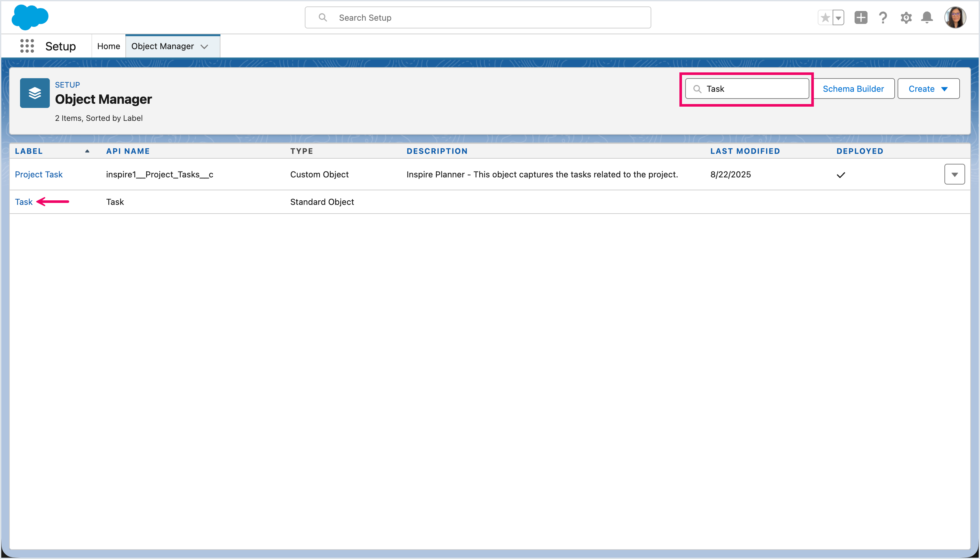Open the Object Manager tab chevron

tap(204, 47)
